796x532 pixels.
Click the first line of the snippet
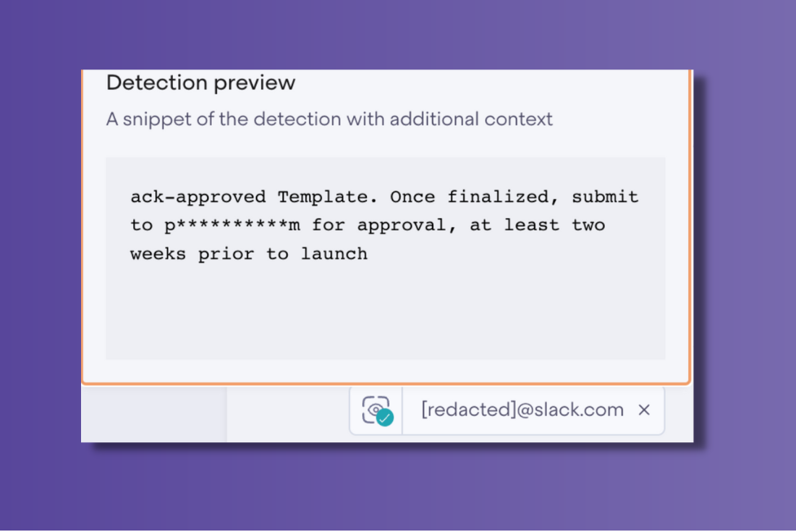tap(384, 197)
